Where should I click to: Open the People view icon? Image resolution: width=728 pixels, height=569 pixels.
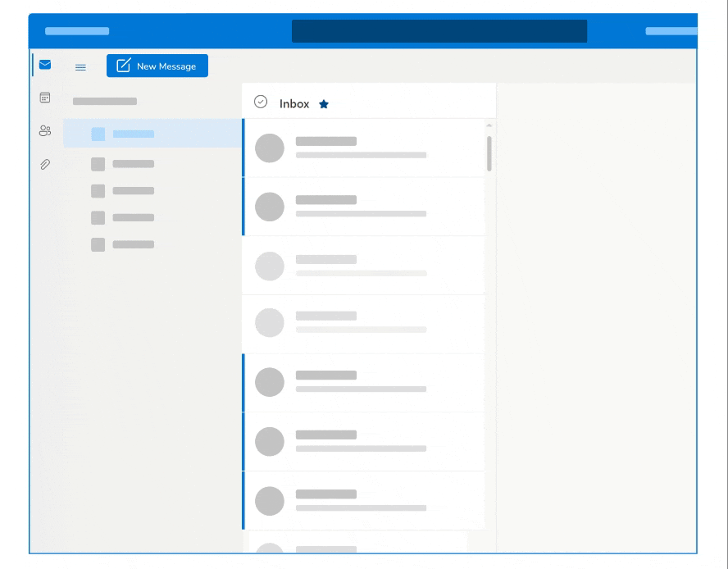click(x=44, y=131)
